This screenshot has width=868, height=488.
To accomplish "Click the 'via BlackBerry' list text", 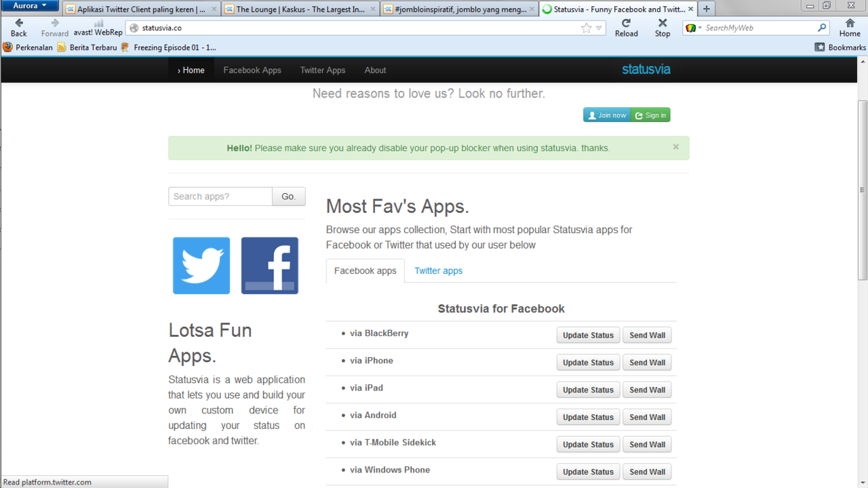I will pyautogui.click(x=379, y=333).
